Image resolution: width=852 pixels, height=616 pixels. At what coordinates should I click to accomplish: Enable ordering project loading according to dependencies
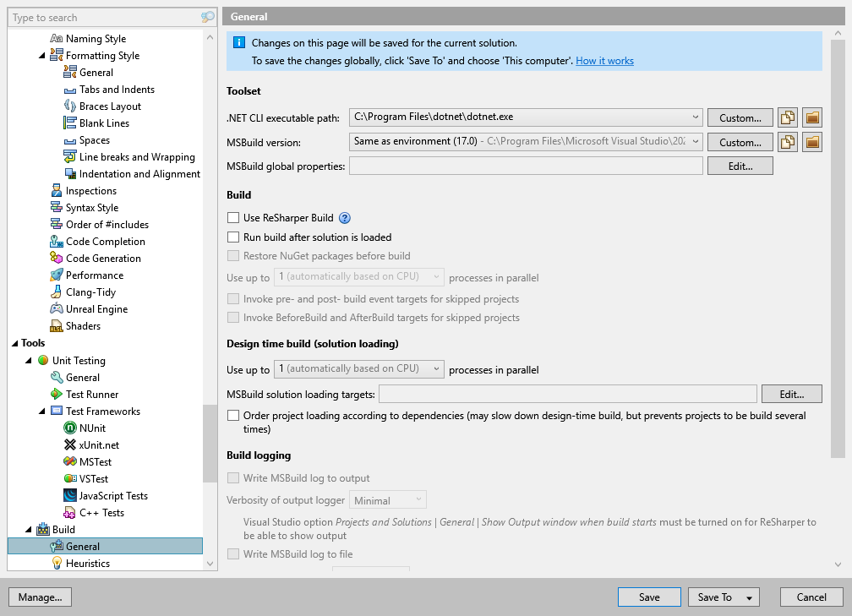click(232, 415)
